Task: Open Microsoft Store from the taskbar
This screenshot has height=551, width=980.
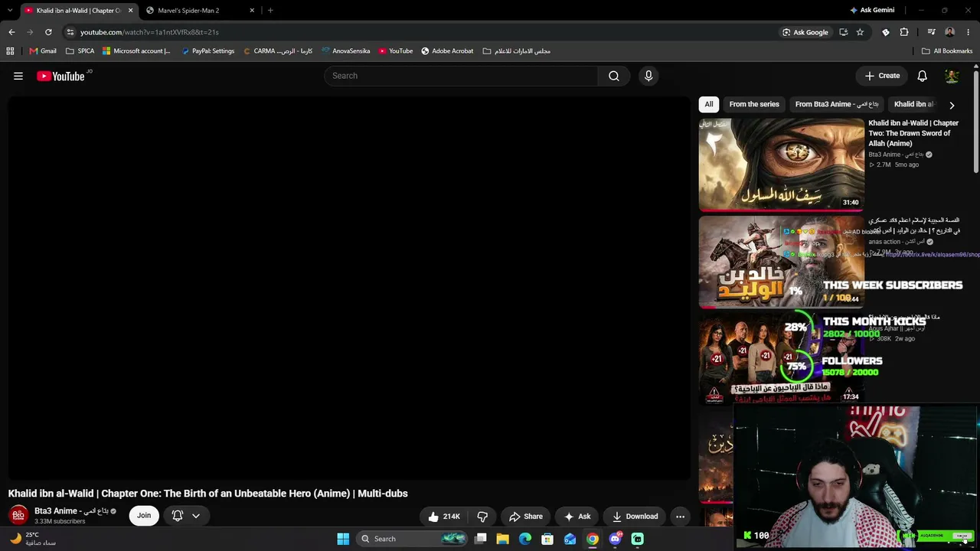Action: pos(547,539)
